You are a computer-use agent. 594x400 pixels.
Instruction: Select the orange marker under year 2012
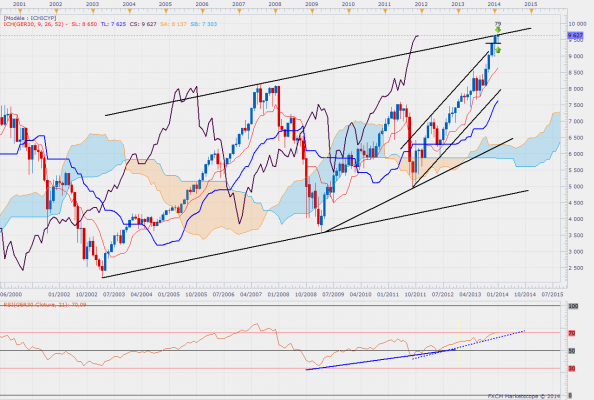422,11
